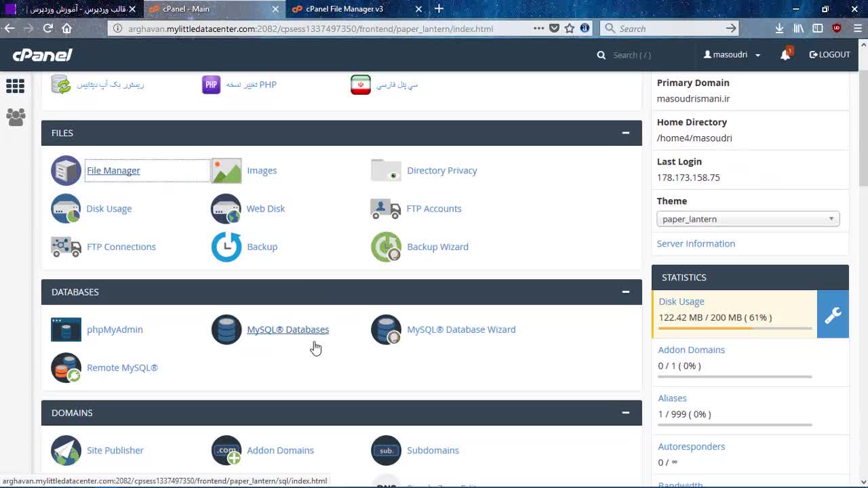Click the phpMyAdmin icon

pos(66,330)
